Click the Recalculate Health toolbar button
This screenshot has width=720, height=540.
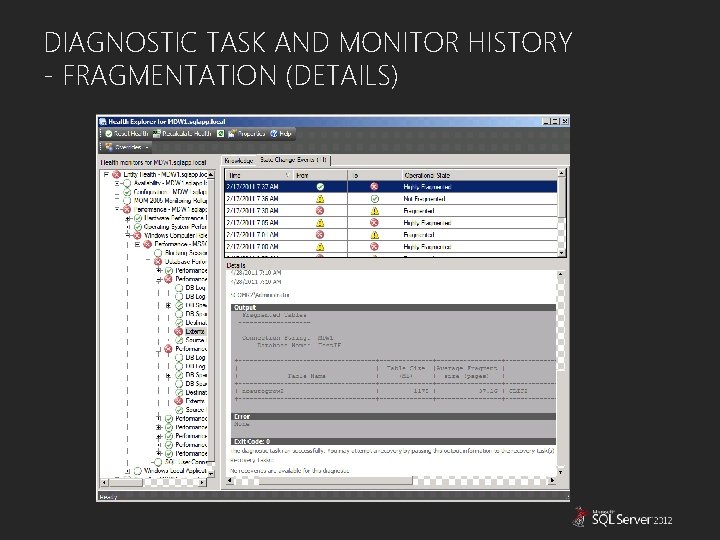tap(182, 134)
